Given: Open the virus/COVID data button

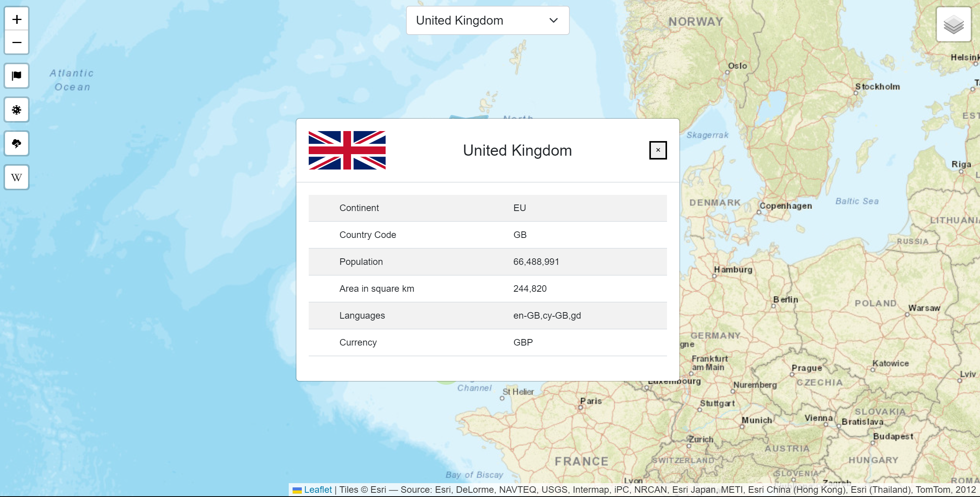Looking at the screenshot, I should point(17,110).
